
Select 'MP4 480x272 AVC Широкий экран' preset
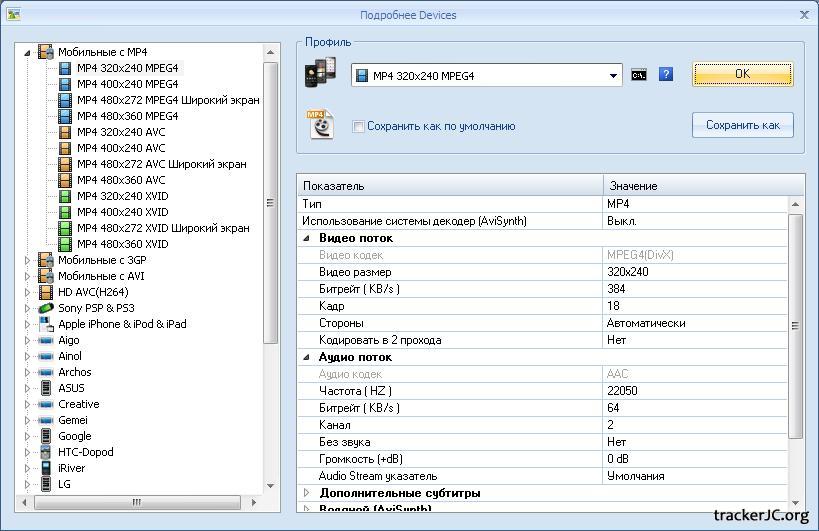pos(161,164)
